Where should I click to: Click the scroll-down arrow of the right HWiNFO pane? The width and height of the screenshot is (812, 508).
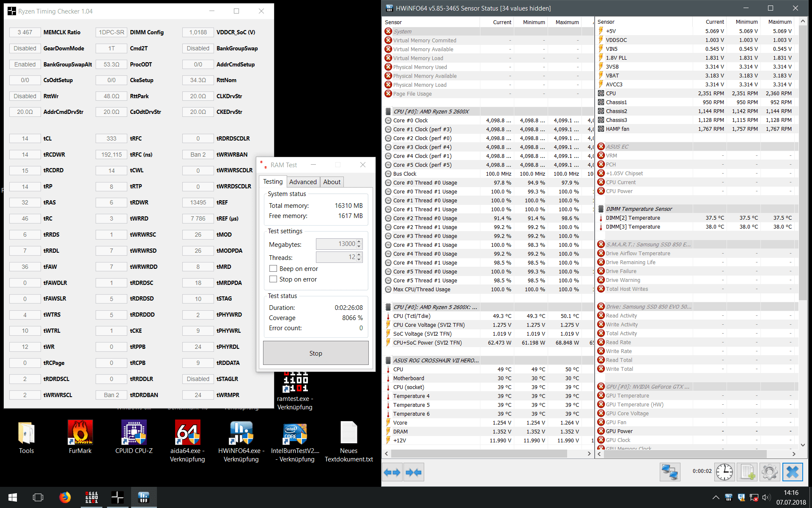[803, 445]
